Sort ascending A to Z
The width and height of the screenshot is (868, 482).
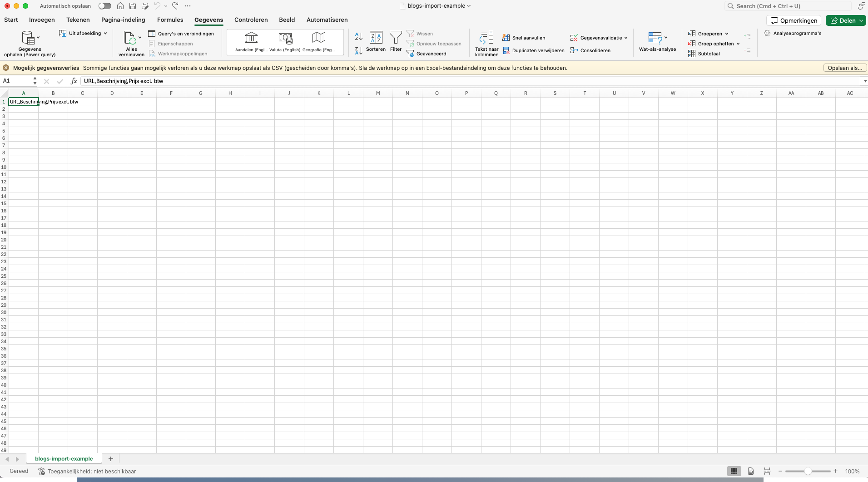point(358,36)
